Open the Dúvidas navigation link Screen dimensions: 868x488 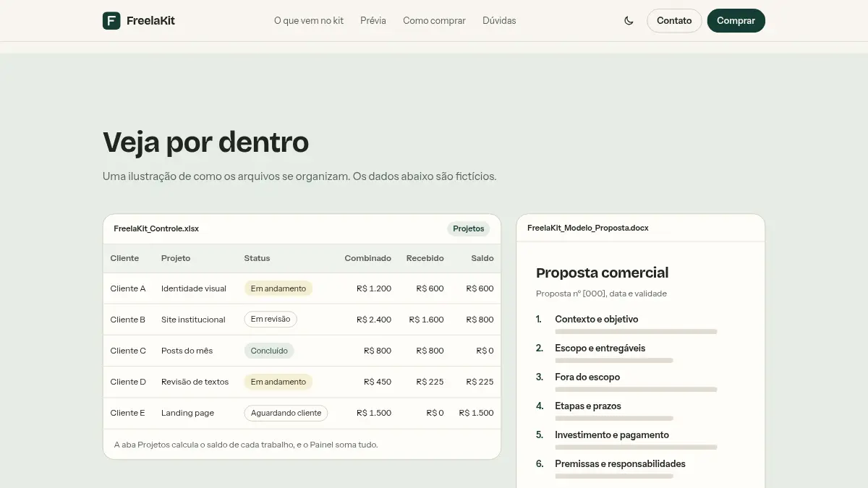pos(499,21)
